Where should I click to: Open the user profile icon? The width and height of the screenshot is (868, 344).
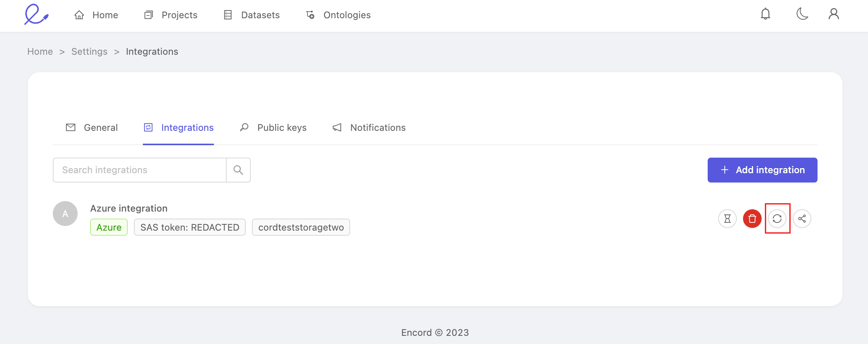click(834, 14)
